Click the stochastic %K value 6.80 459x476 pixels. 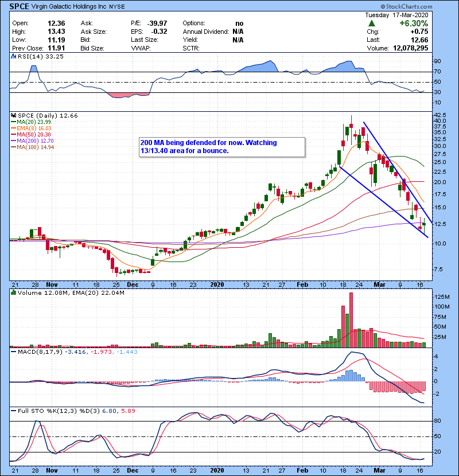click(109, 411)
